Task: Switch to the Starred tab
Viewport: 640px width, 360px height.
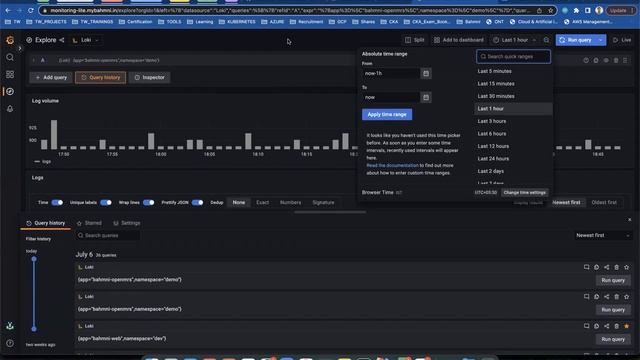Action: [89, 223]
